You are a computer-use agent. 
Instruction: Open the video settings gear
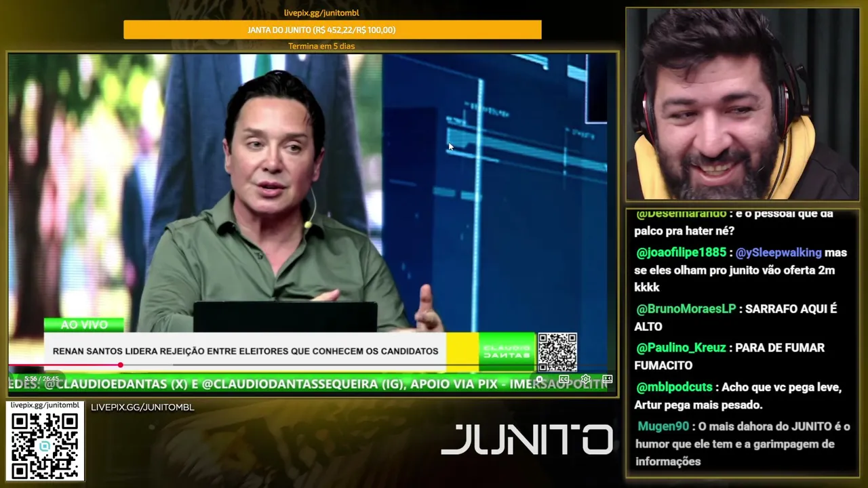click(586, 380)
